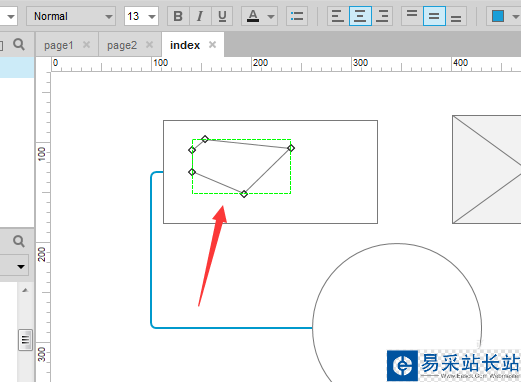The width and height of the screenshot is (521, 382).
Task: Align text to vertical middle
Action: pos(434,16)
